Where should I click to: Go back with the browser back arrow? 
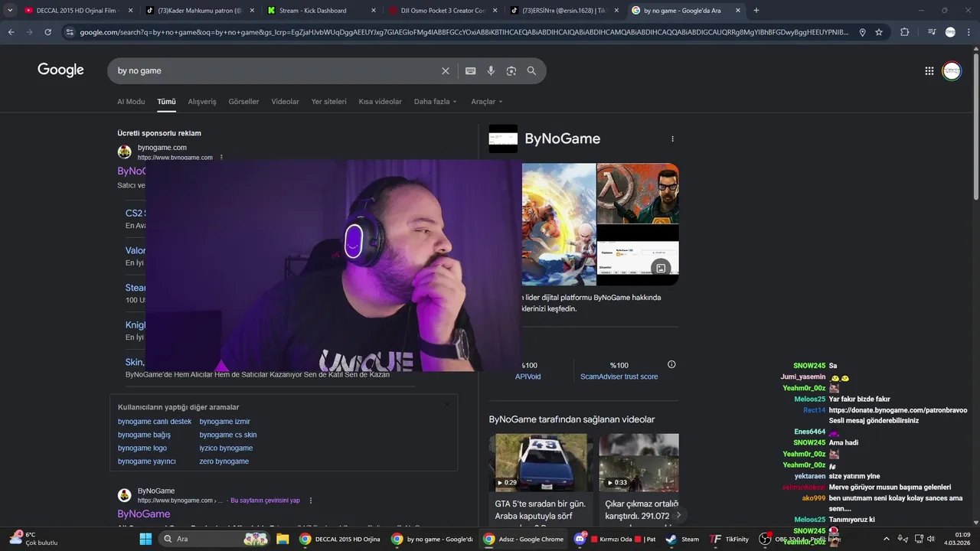coord(11,32)
